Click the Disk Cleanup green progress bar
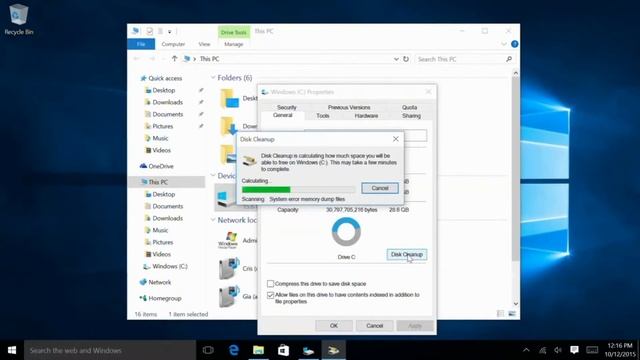 [x=298, y=189]
